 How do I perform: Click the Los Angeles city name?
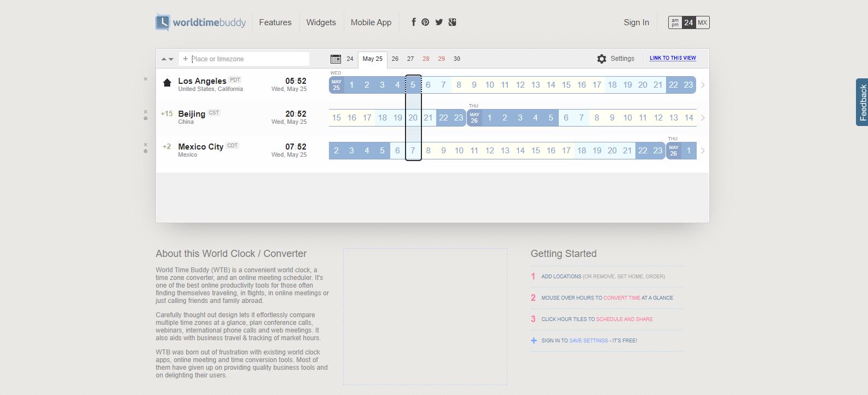click(202, 81)
